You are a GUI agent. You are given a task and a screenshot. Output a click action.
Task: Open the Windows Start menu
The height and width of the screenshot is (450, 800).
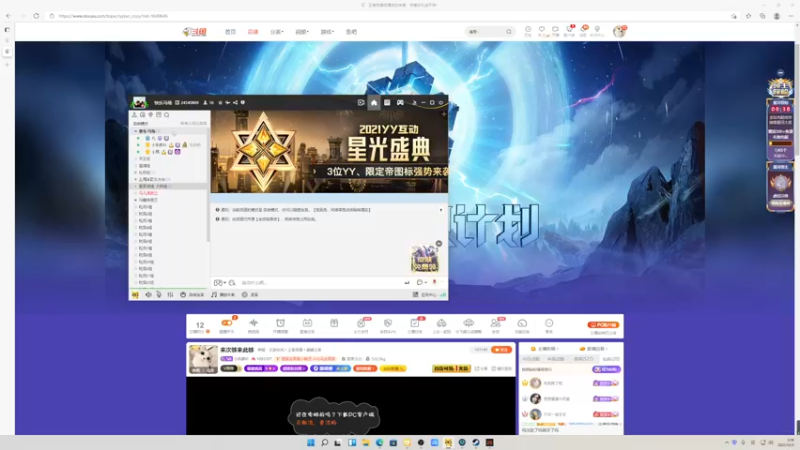tap(311, 442)
